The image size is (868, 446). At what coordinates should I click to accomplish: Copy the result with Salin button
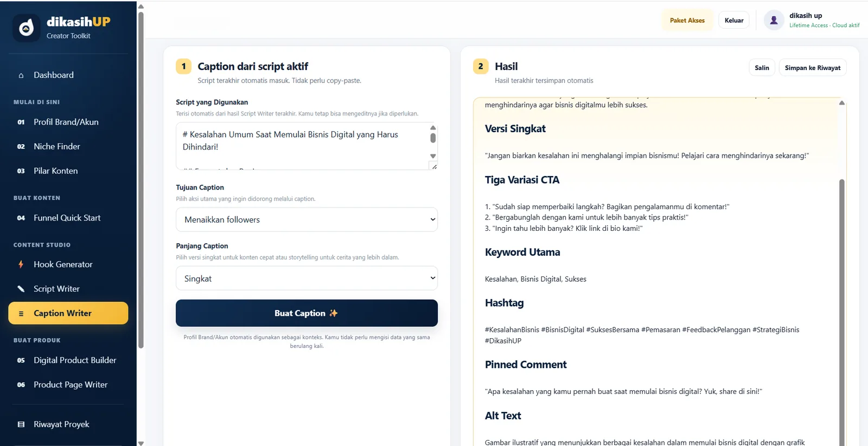pyautogui.click(x=762, y=68)
